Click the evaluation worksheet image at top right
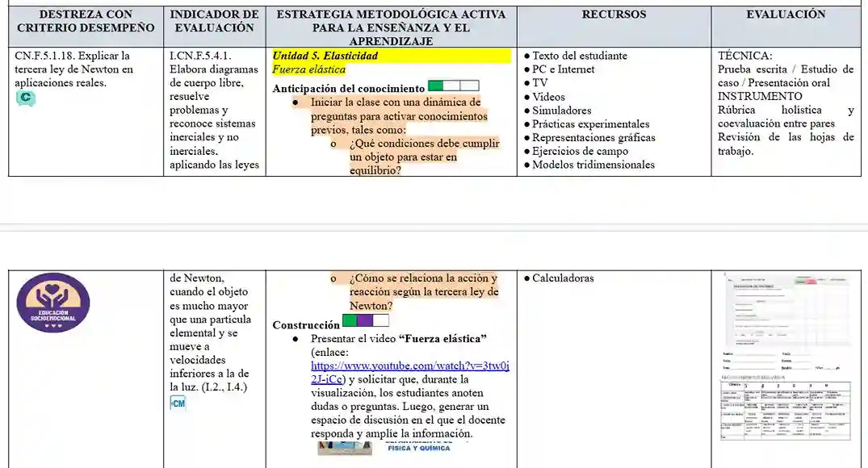The width and height of the screenshot is (868, 468). (785, 310)
